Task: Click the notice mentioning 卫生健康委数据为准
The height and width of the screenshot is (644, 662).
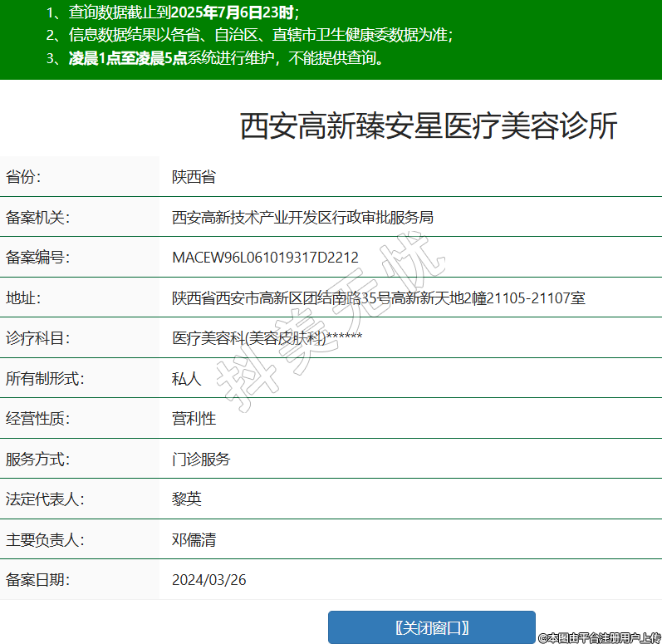Action: [250, 35]
